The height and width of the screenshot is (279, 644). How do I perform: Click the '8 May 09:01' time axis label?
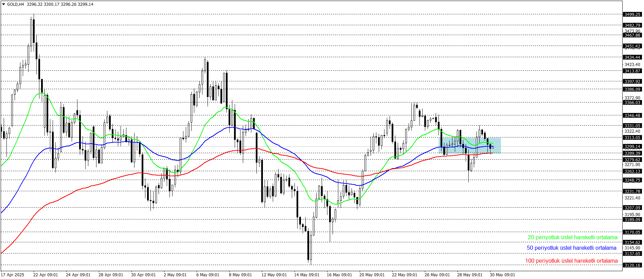pos(240,275)
